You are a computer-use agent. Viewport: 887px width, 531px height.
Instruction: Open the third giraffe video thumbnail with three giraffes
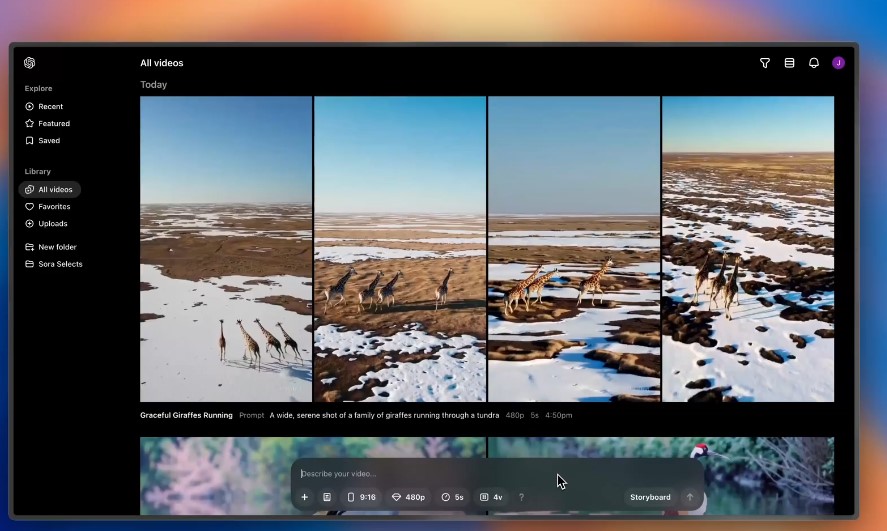click(574, 249)
